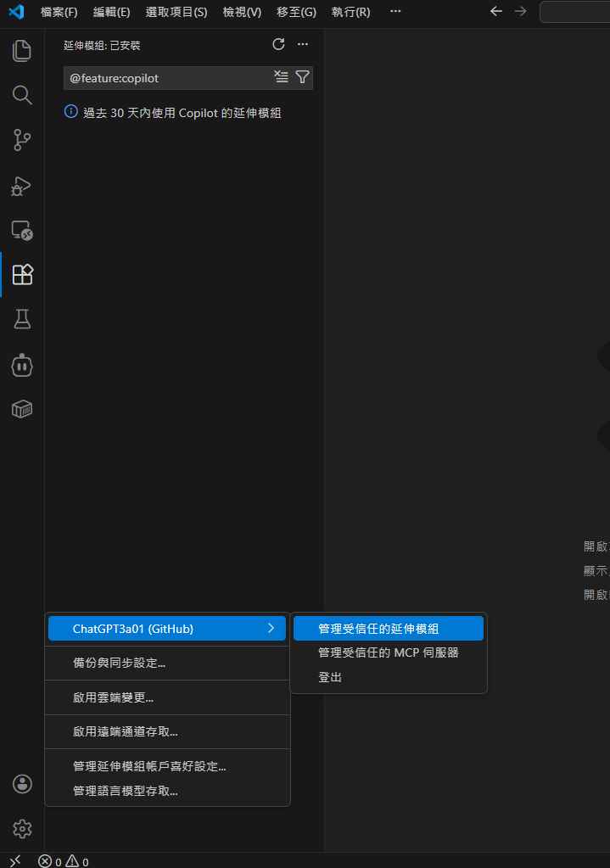Screen dimensions: 610x868
Task: Open the extensions filter funnel icon
Action: [302, 77]
